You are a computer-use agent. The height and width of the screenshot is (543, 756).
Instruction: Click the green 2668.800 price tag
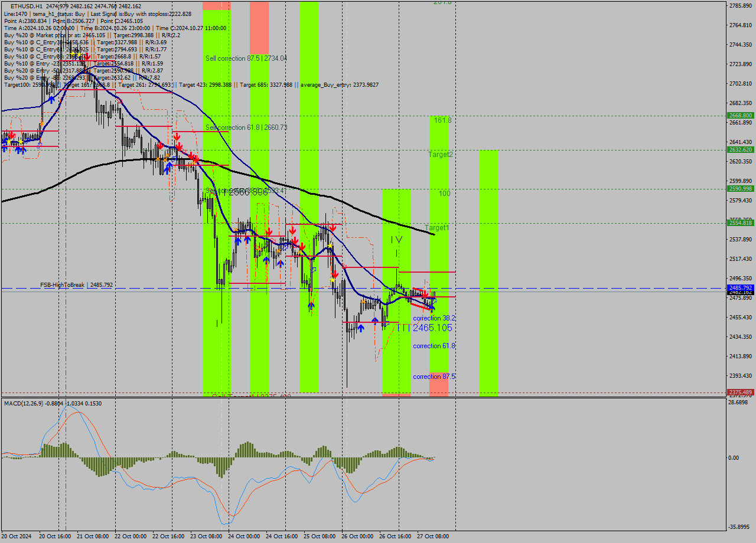click(741, 116)
